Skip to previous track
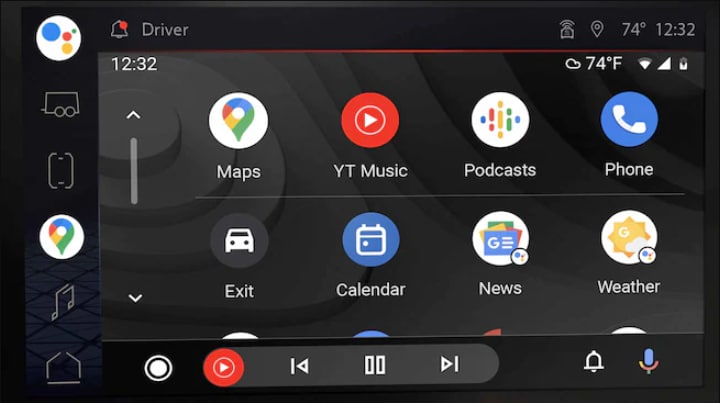Image resolution: width=720 pixels, height=403 pixels. click(299, 366)
